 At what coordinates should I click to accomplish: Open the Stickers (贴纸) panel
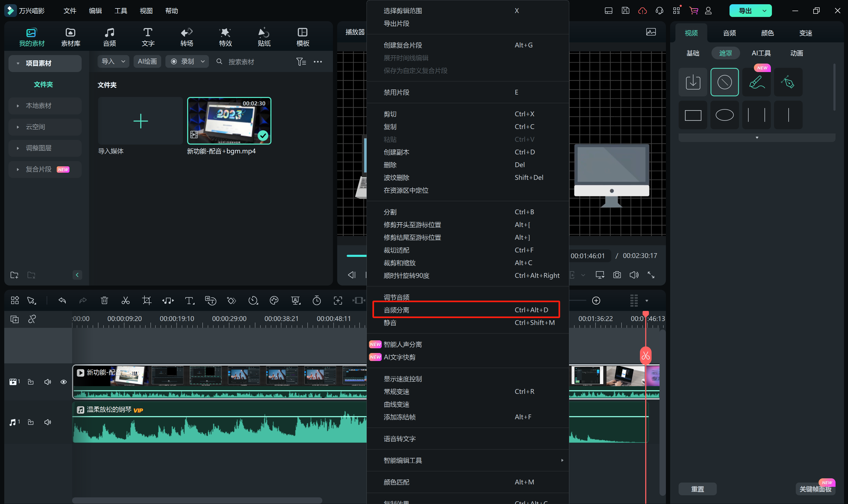click(x=264, y=37)
